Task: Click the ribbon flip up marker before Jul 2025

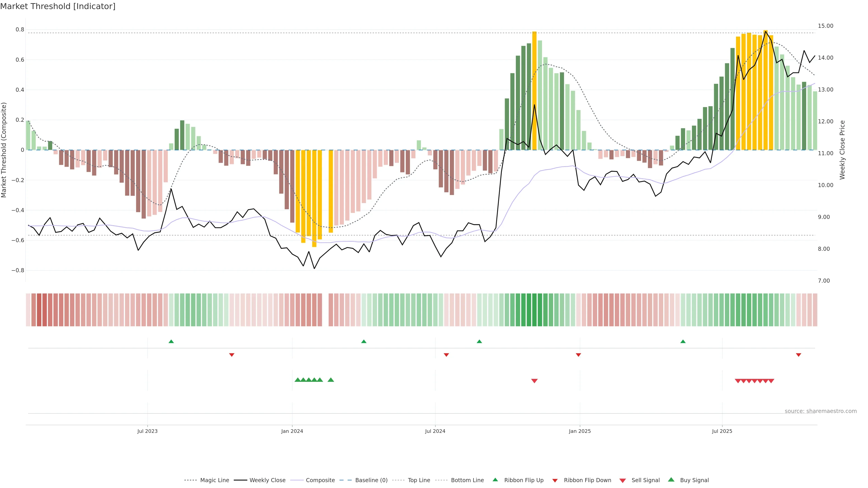Action: [683, 342]
